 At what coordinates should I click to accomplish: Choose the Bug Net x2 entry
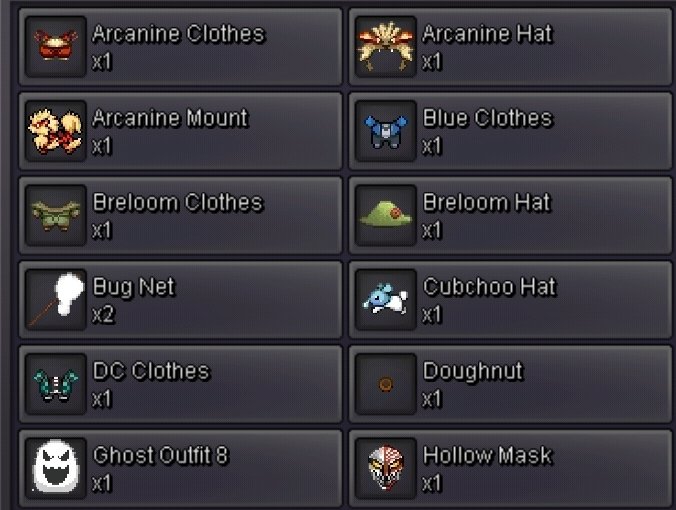180,300
